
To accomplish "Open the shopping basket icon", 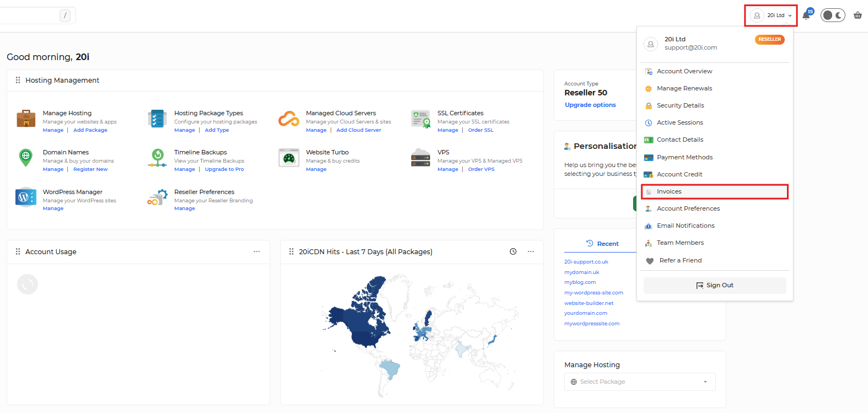I will 858,15.
